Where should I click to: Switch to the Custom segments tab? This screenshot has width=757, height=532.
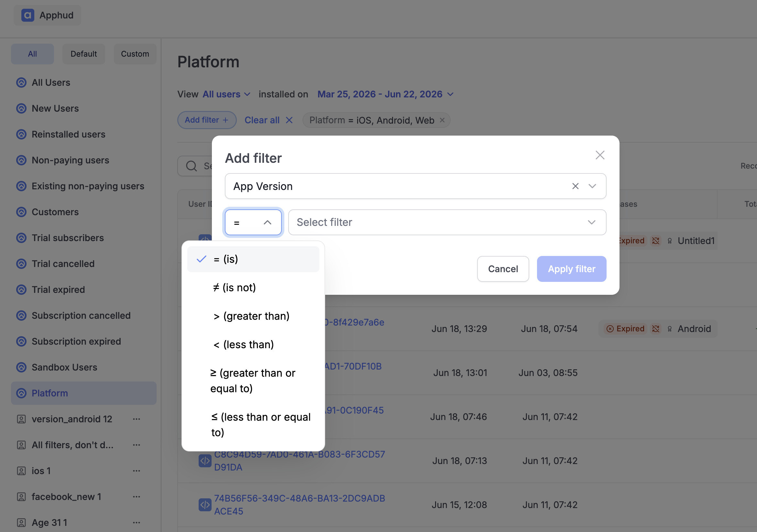[135, 54]
